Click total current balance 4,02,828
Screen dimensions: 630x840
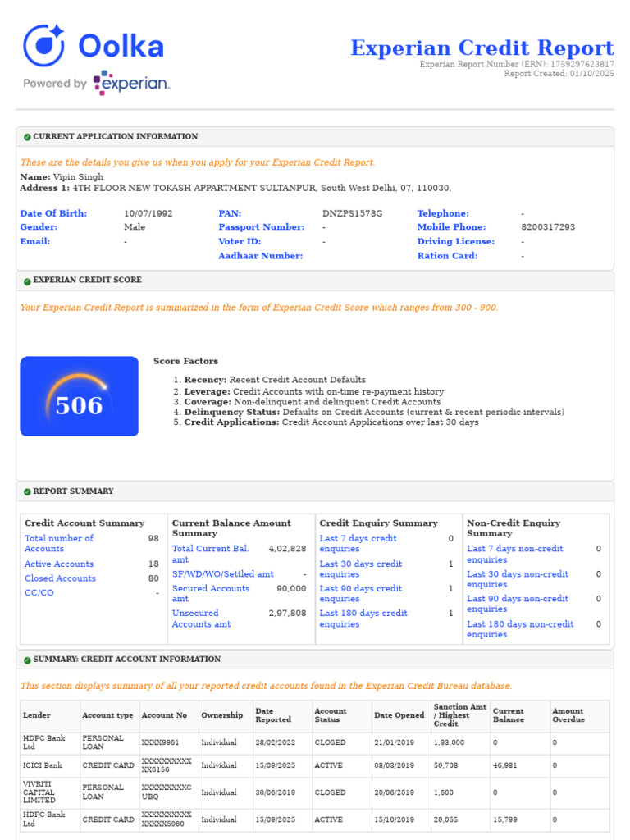click(x=287, y=549)
